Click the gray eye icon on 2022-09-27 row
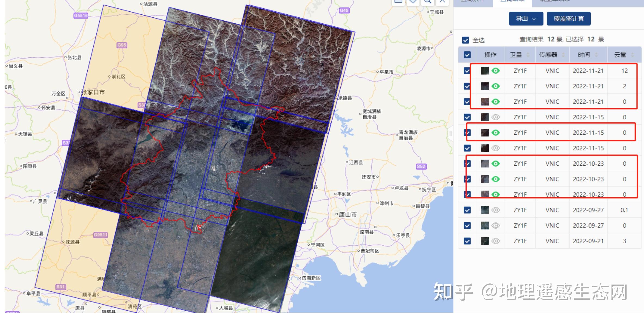This screenshot has width=644, height=318. 496,210
